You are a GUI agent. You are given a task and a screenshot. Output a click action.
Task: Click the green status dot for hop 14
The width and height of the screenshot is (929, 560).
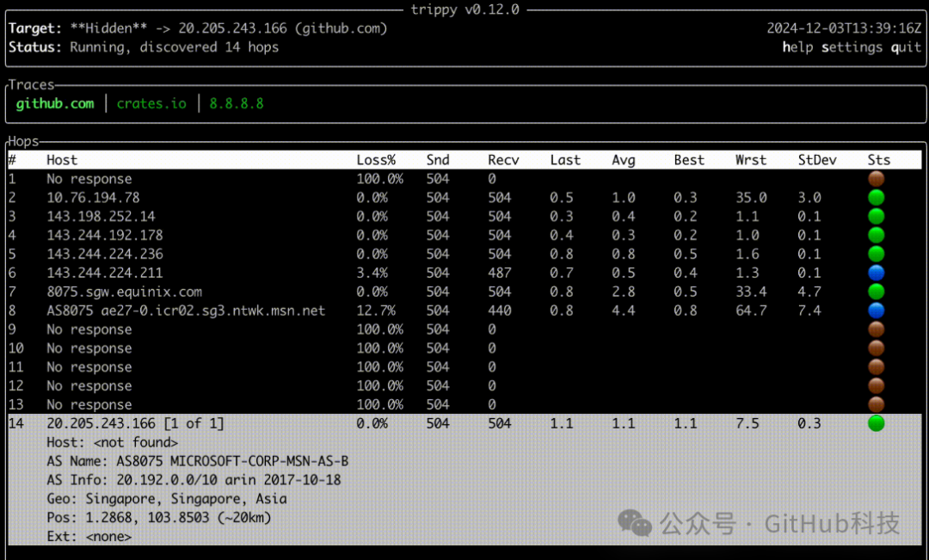pyautogui.click(x=877, y=423)
